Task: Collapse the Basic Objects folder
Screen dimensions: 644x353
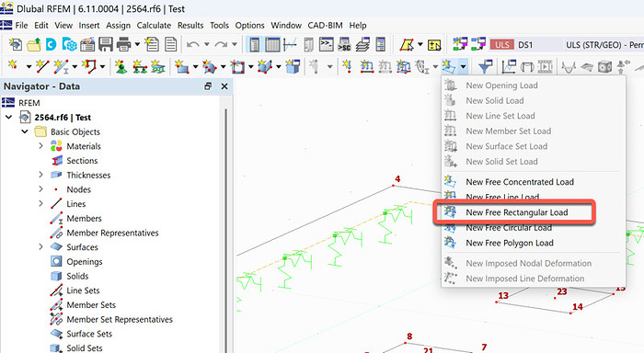Action: [x=25, y=131]
